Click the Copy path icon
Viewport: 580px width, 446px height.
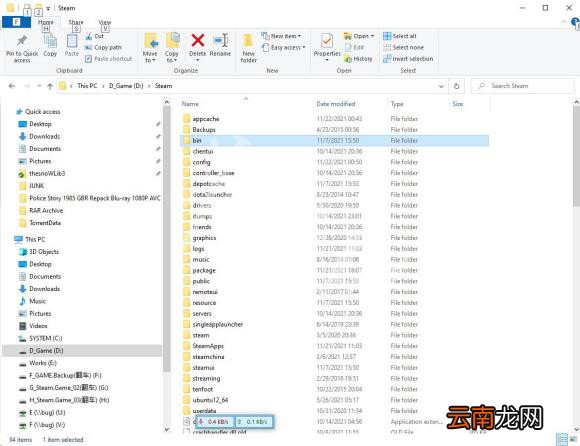(x=88, y=47)
